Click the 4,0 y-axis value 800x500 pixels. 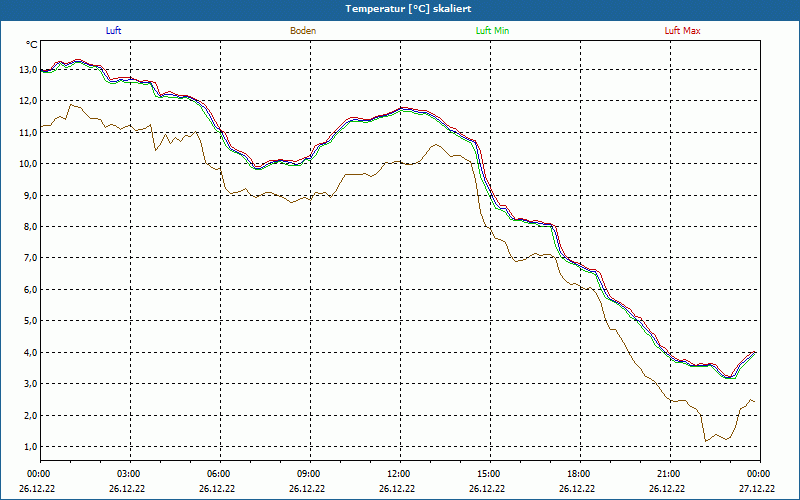[30, 353]
